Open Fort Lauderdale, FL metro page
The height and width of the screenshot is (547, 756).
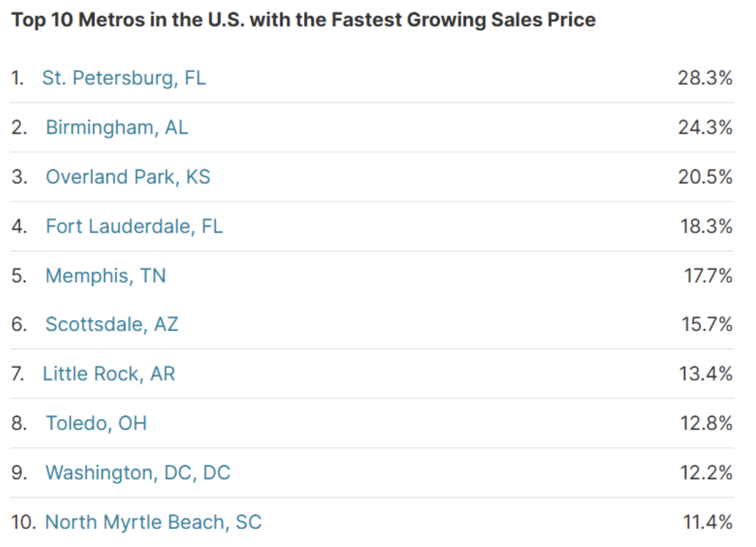coord(134,226)
